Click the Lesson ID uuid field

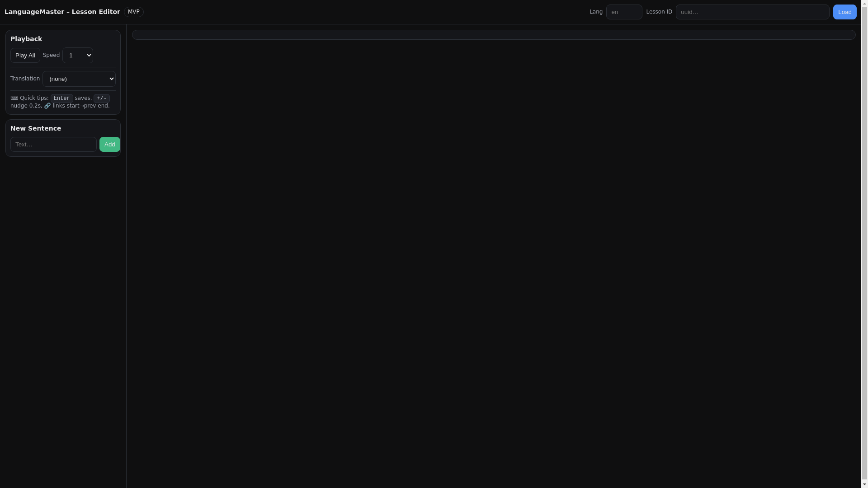click(x=753, y=12)
